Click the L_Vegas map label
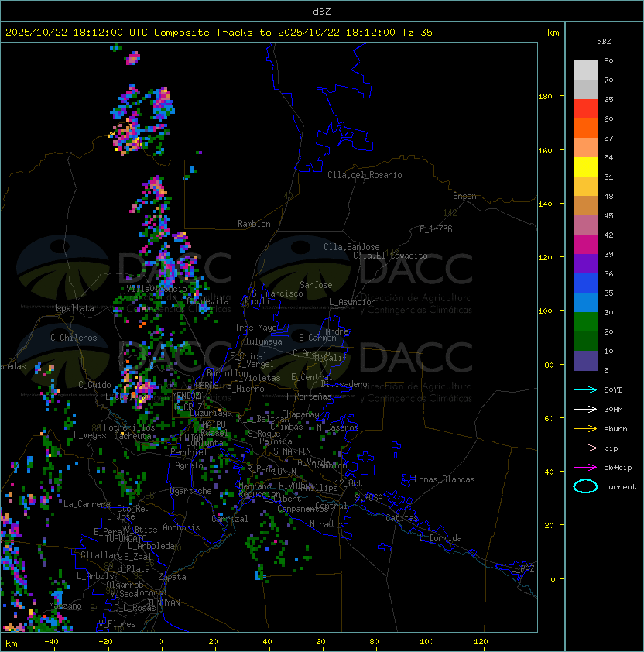This screenshot has height=652, width=644. [90, 435]
